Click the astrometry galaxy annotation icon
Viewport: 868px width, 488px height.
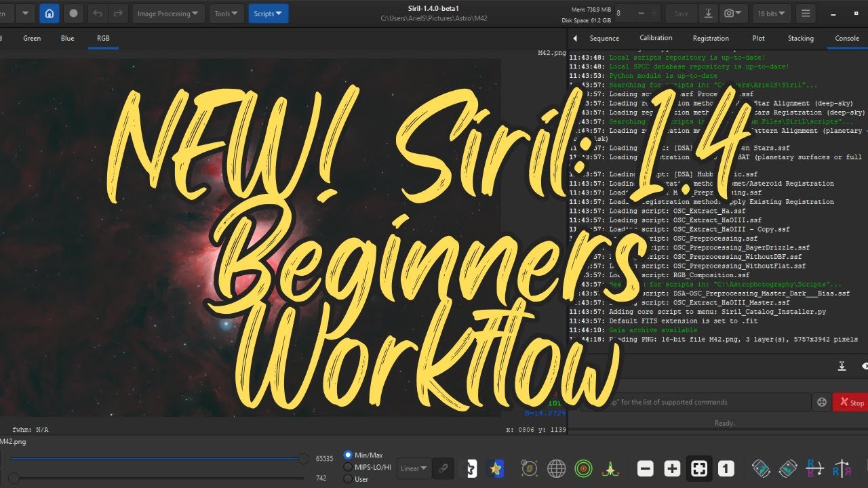coord(530,468)
